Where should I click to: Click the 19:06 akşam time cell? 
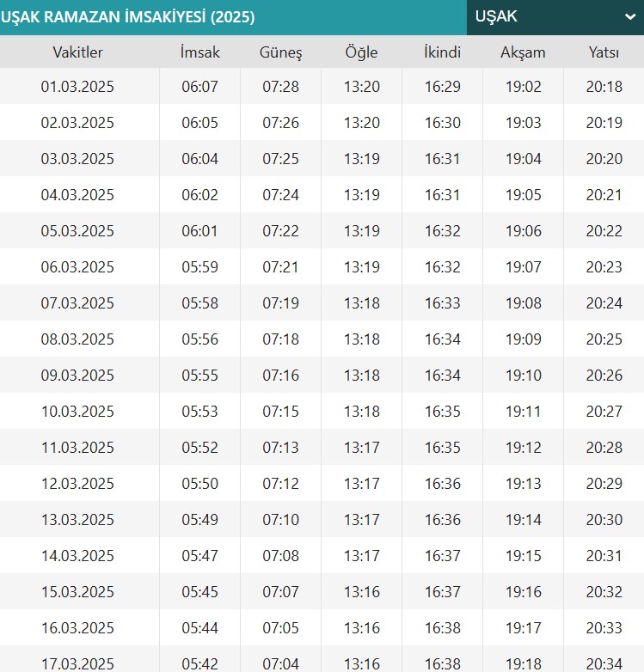click(523, 231)
